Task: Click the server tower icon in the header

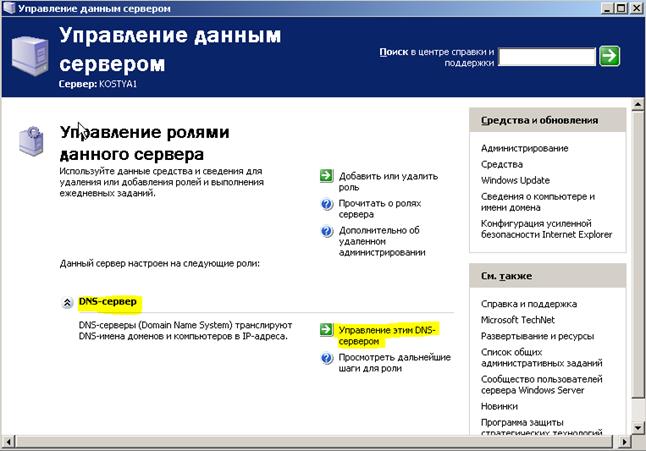Action: point(30,56)
